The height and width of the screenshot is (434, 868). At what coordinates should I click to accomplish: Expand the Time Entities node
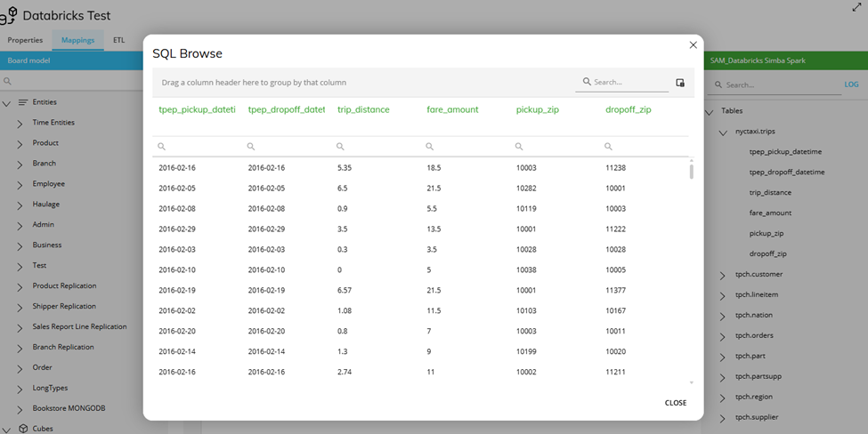[x=20, y=124]
